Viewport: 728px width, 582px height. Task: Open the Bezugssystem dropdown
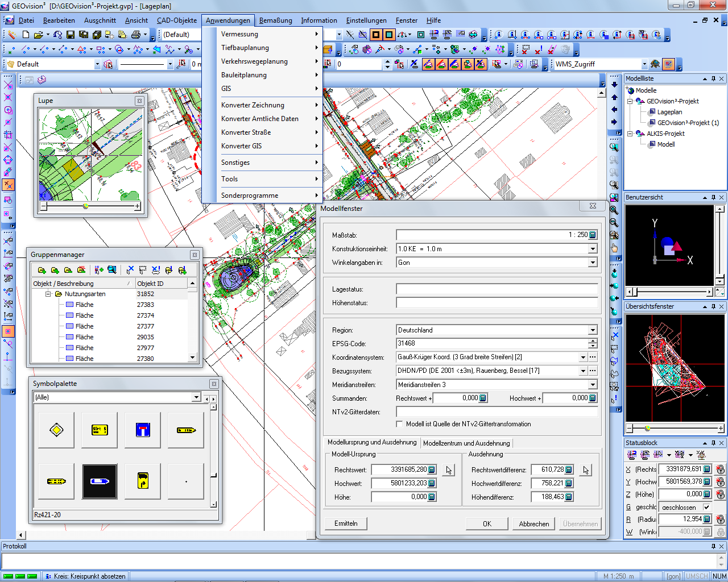583,371
